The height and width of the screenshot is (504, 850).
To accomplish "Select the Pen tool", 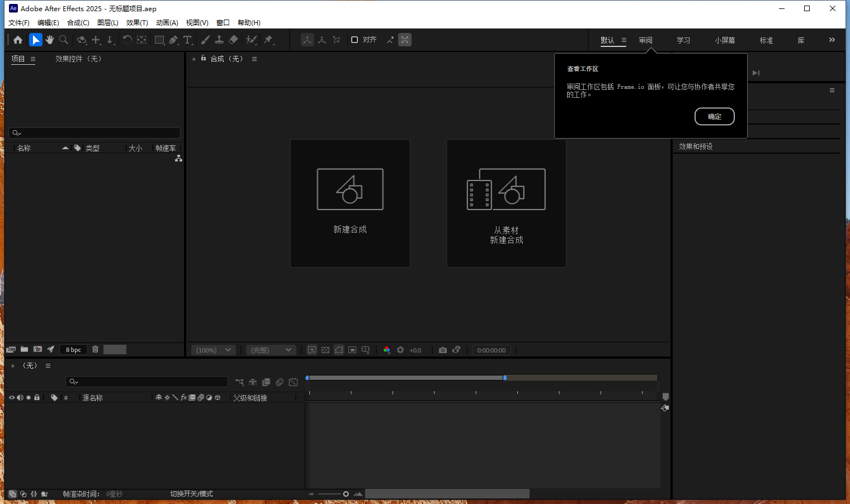I will pyautogui.click(x=173, y=40).
